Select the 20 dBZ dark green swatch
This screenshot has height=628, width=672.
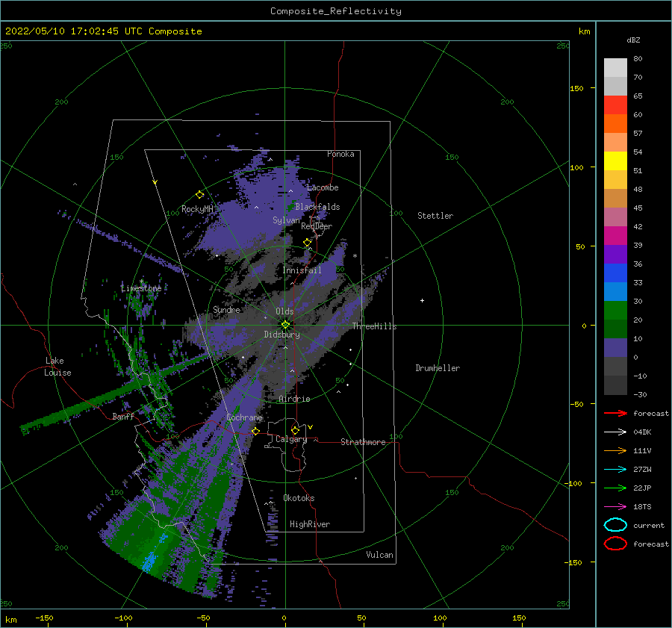click(615, 329)
